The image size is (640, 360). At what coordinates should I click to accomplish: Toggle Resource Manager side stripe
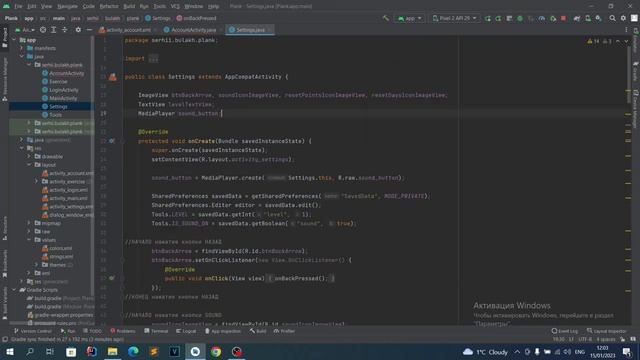pos(5,79)
